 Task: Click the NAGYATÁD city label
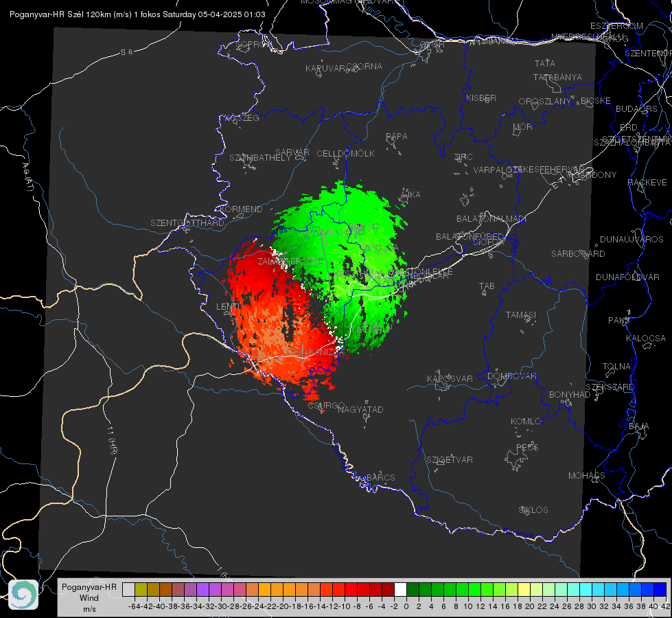361,409
